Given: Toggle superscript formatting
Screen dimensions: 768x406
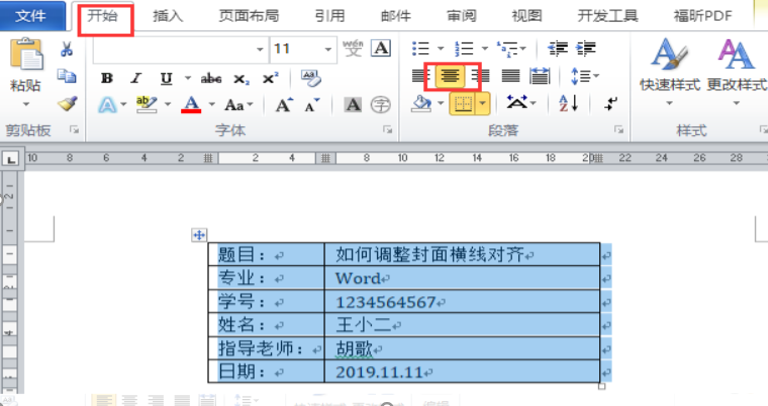Looking at the screenshot, I should 270,78.
